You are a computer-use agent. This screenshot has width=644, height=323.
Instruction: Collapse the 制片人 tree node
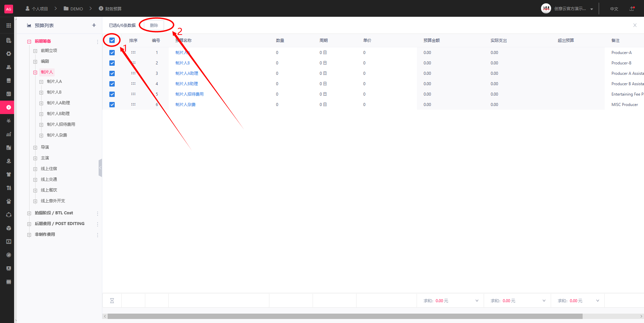[35, 72]
